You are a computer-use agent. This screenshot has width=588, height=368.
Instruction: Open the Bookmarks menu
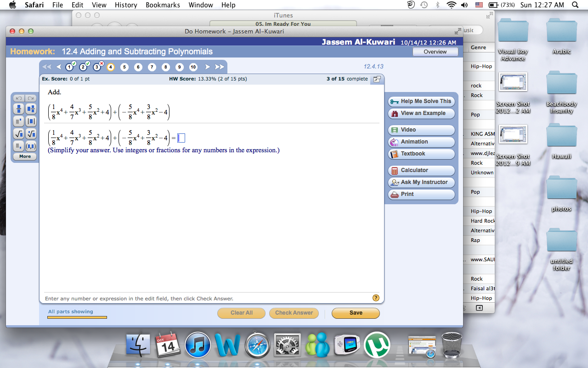pos(163,5)
